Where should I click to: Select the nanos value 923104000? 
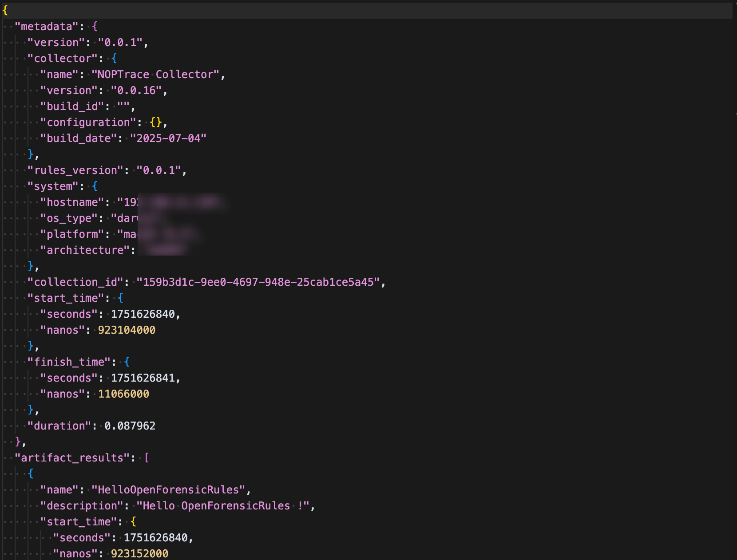point(127,330)
